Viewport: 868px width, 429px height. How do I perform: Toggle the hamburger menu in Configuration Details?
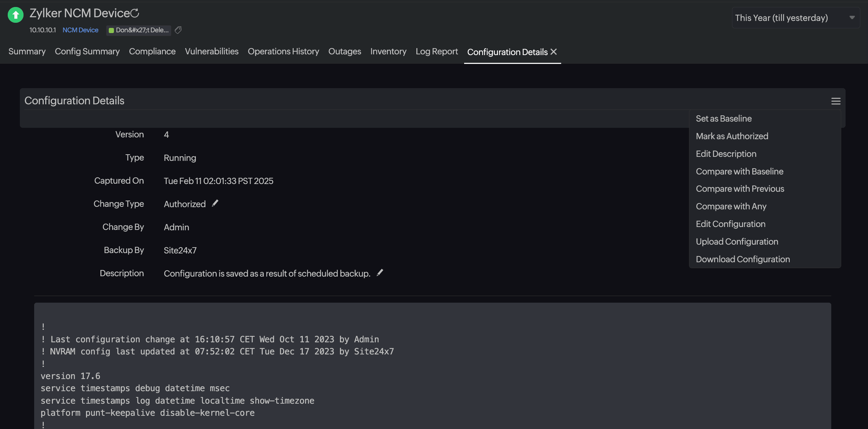coord(836,101)
